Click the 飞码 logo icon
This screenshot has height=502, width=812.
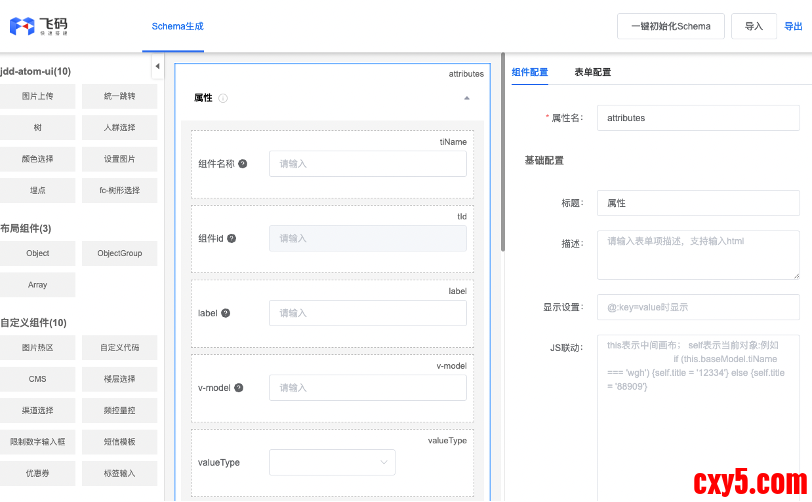click(22, 26)
